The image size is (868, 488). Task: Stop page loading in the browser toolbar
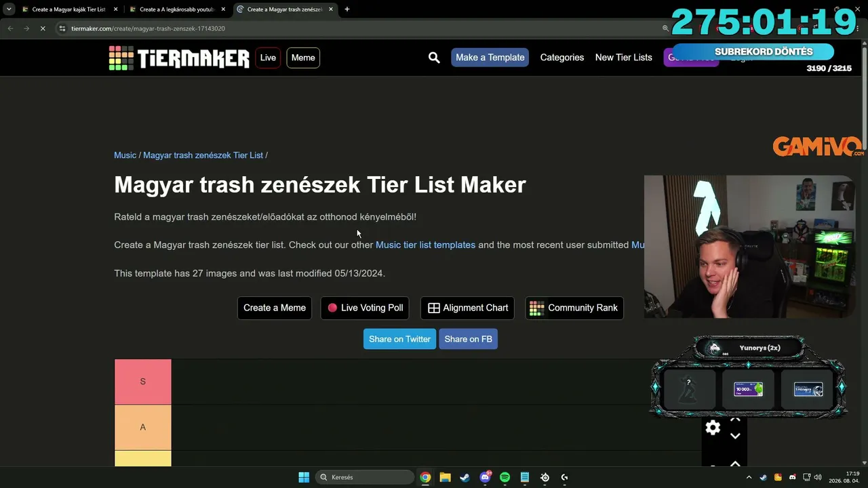(x=42, y=28)
